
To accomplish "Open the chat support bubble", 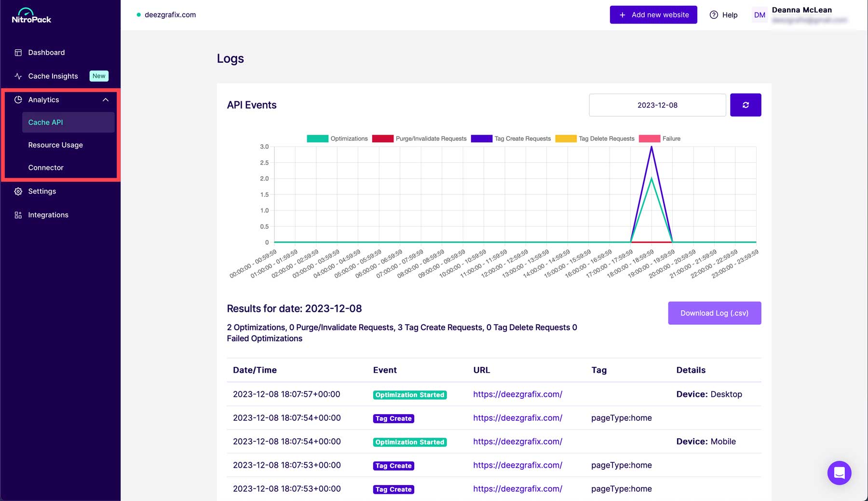I will (839, 473).
